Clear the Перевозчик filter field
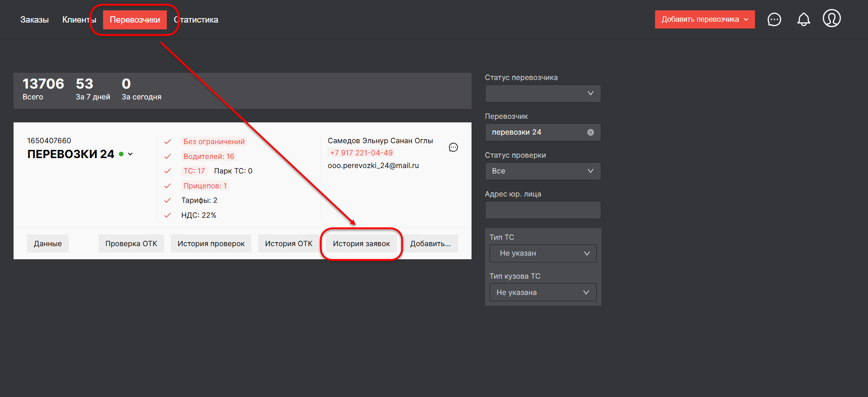 tap(590, 132)
